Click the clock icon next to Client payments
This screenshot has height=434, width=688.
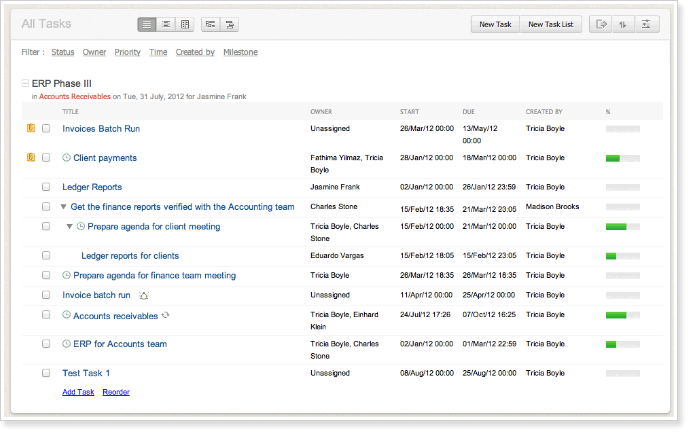[66, 158]
